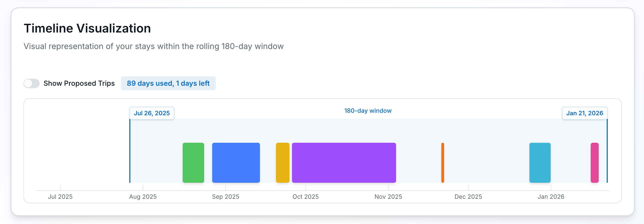Click the Aug 2025 axis label
Image resolution: width=644 pixels, height=224 pixels.
tap(143, 197)
